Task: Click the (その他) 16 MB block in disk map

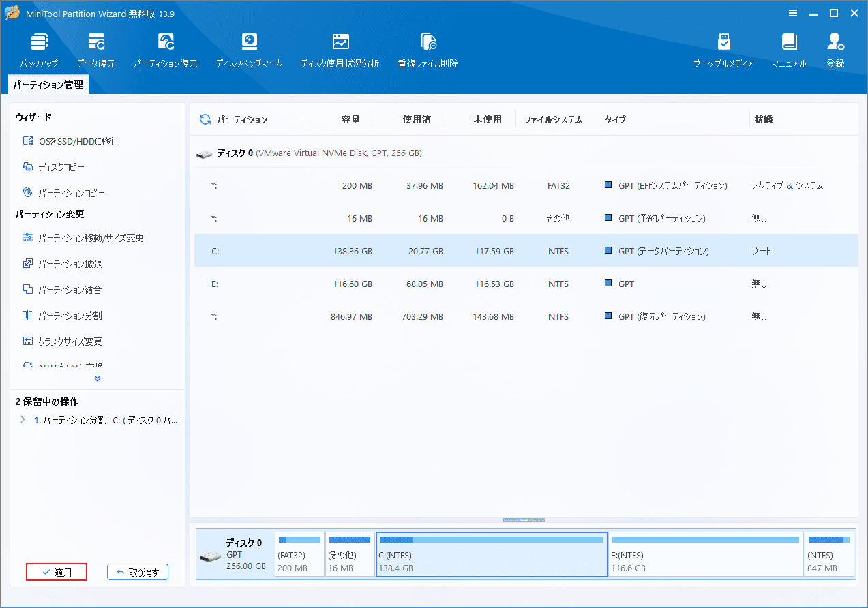Action: tap(350, 554)
